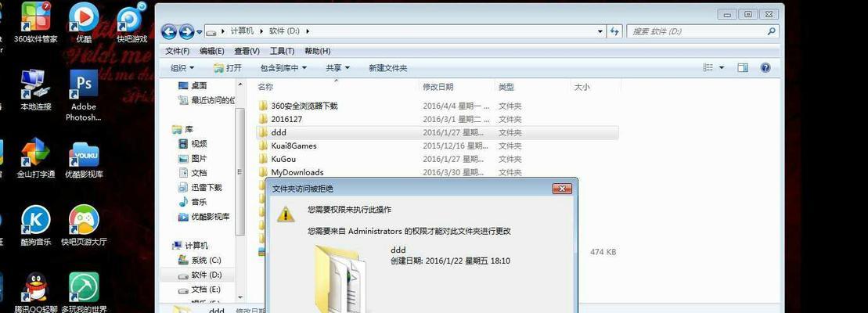Click the search magnifier icon

point(771,31)
